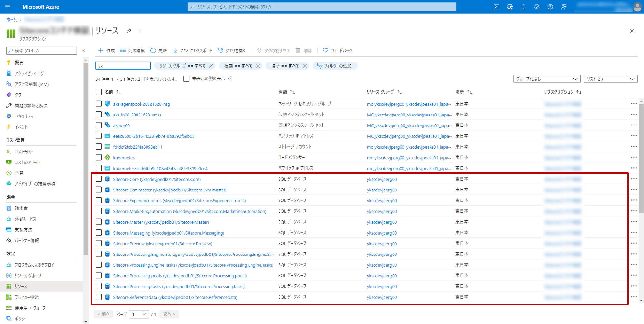Open the blade's more options ellipsis
644x324 pixels.
click(140, 31)
